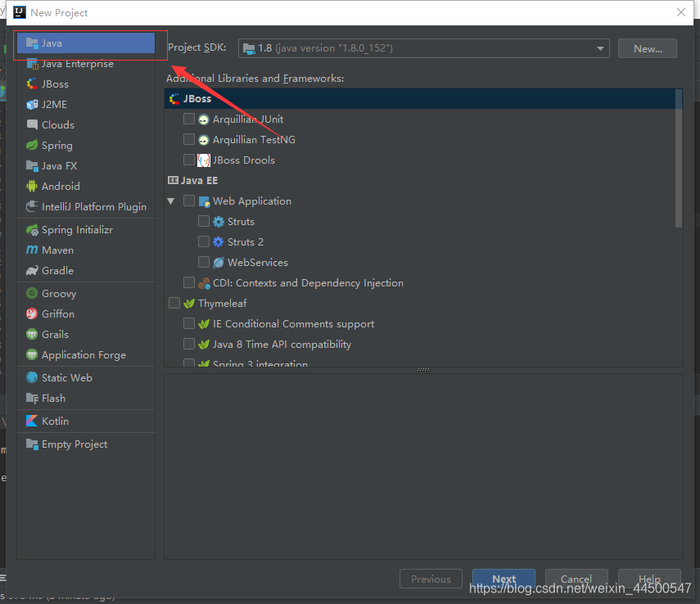Open the Project SDK dropdown
The height and width of the screenshot is (604, 700).
point(424,48)
